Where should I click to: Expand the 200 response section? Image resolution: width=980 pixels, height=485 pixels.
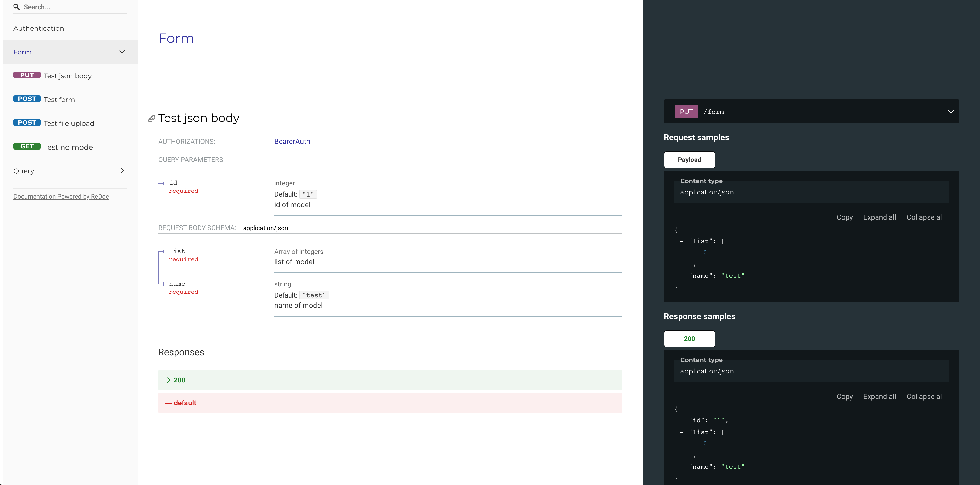click(176, 380)
